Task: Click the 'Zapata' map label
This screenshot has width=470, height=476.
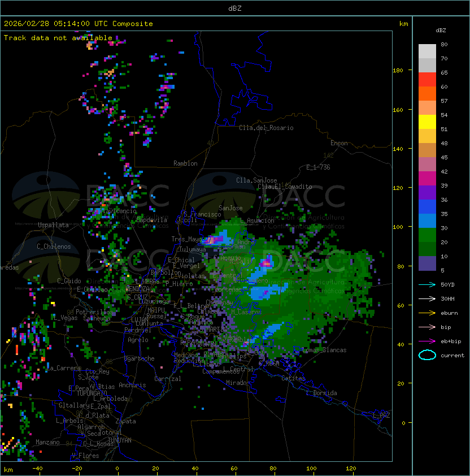Action: 125,421
